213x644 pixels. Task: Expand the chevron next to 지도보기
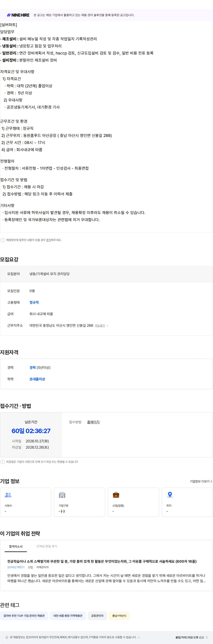coord(107,325)
